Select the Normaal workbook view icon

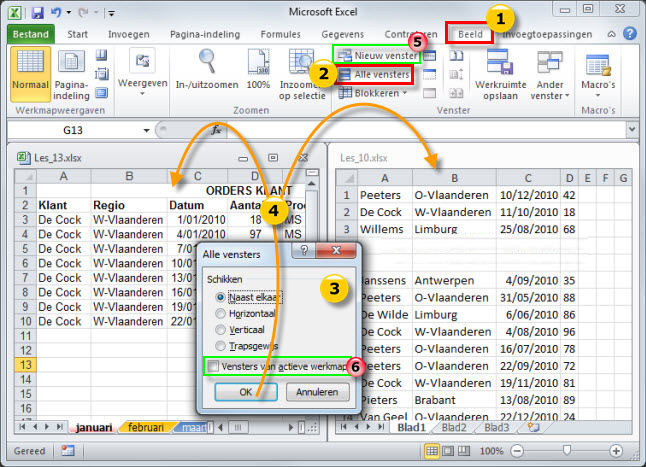pyautogui.click(x=30, y=72)
